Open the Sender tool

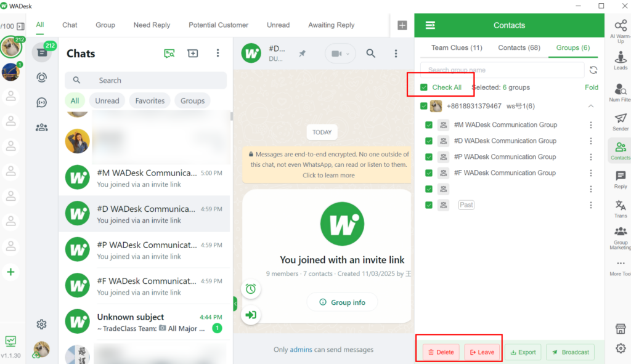(621, 122)
